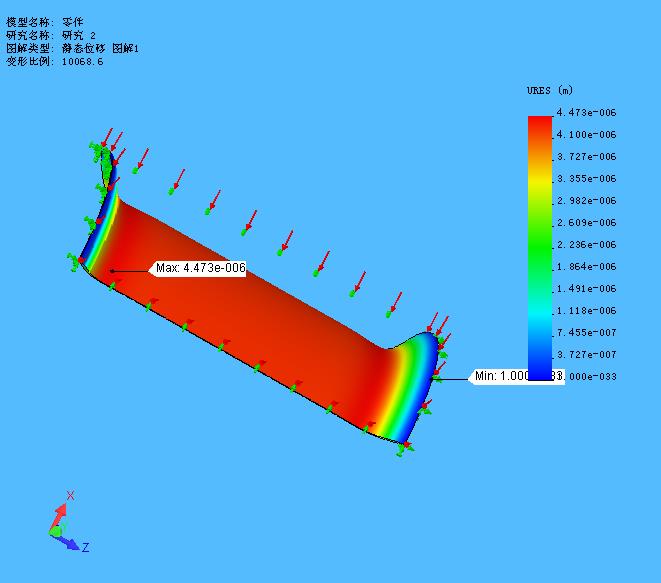
Task: Click the model name line 模型名称: 零件
Action: point(45,22)
